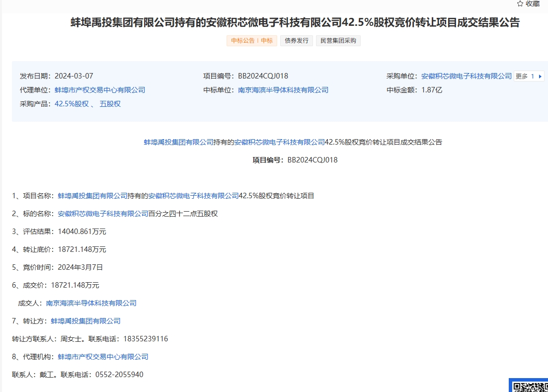This screenshot has width=548, height=392.
Task: Click the bold 项目编号 line below the heading
Action: coord(295,160)
